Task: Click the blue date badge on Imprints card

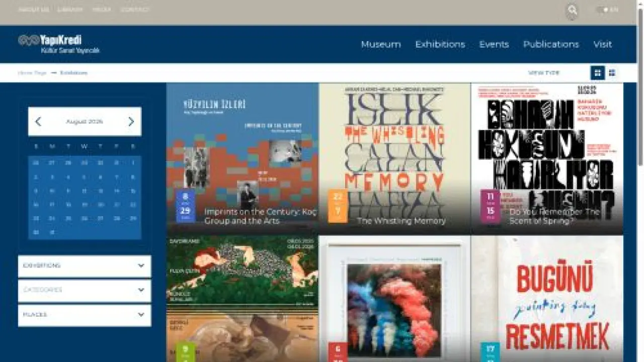Action: [x=186, y=206]
